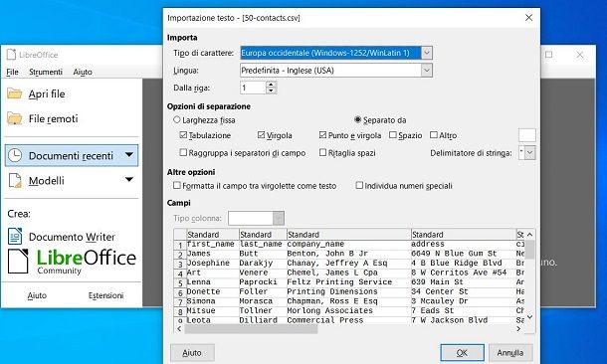
Task: Click the Documenti recenti clock icon
Action: pos(15,155)
